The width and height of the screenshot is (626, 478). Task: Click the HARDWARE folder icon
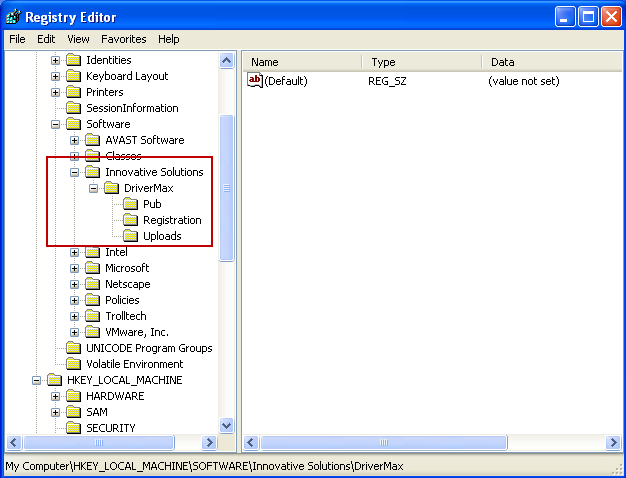(73, 396)
